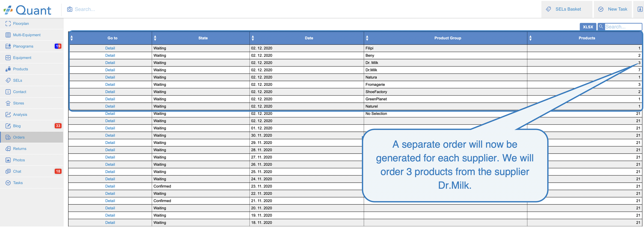Sort by Products column arrows

click(x=530, y=38)
